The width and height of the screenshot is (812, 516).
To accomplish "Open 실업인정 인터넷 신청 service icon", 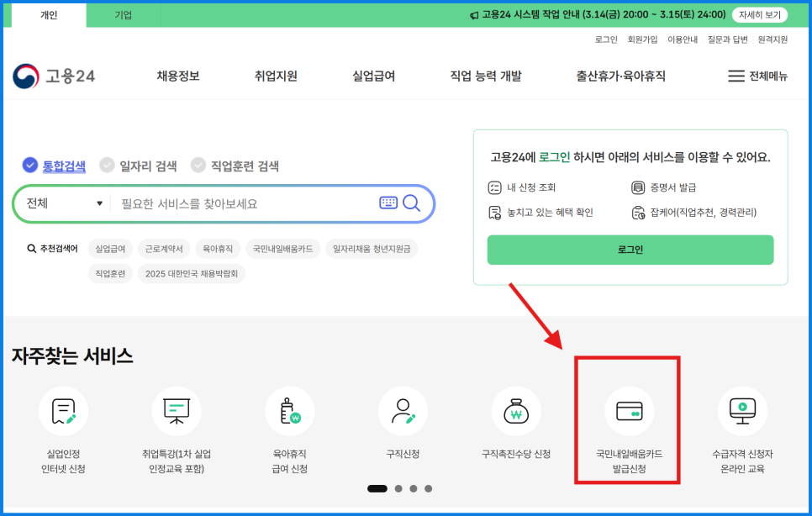I will click(63, 411).
